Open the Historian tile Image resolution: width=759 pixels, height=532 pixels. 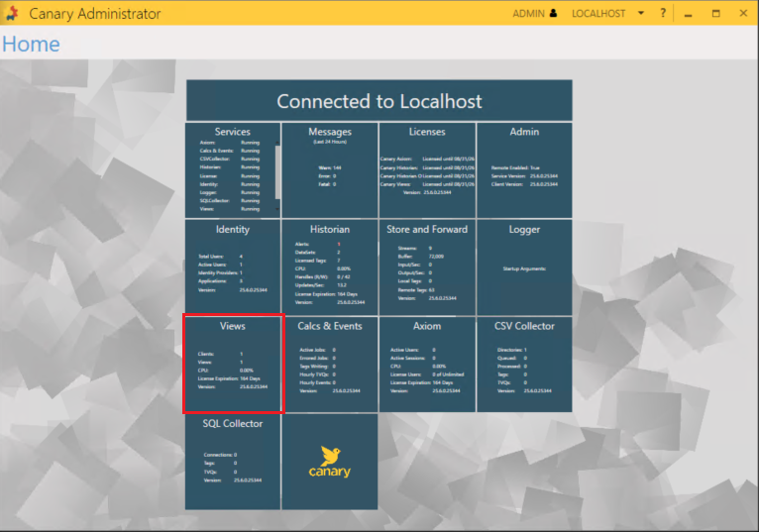(x=330, y=266)
